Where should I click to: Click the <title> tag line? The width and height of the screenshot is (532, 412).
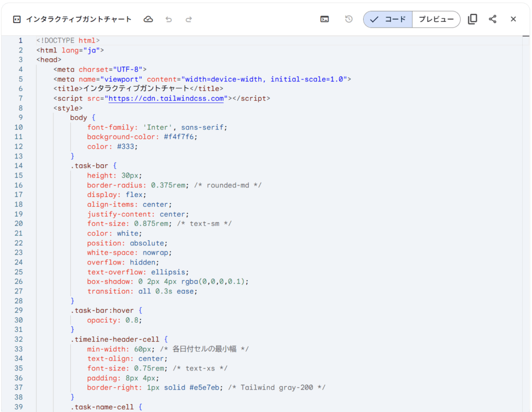138,88
